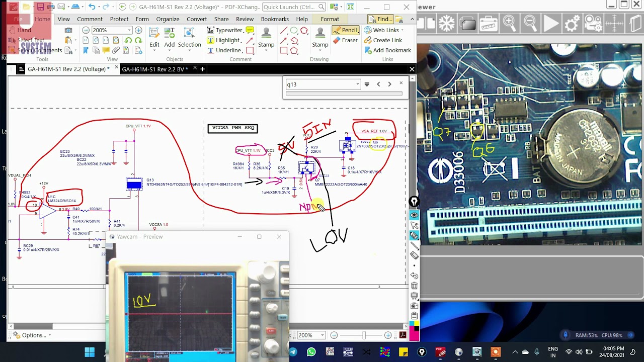Expand the Web Links dropdown
Image resolution: width=644 pixels, height=362 pixels.
(x=402, y=30)
